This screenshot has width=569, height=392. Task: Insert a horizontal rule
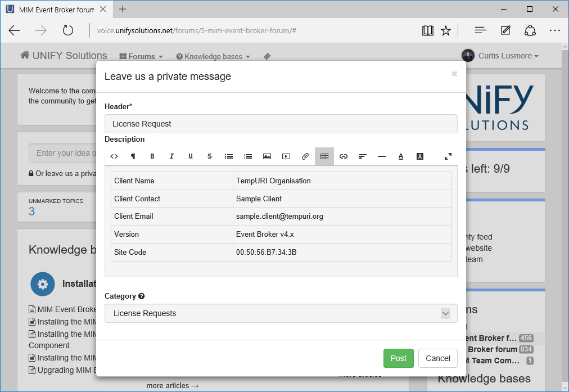click(382, 156)
